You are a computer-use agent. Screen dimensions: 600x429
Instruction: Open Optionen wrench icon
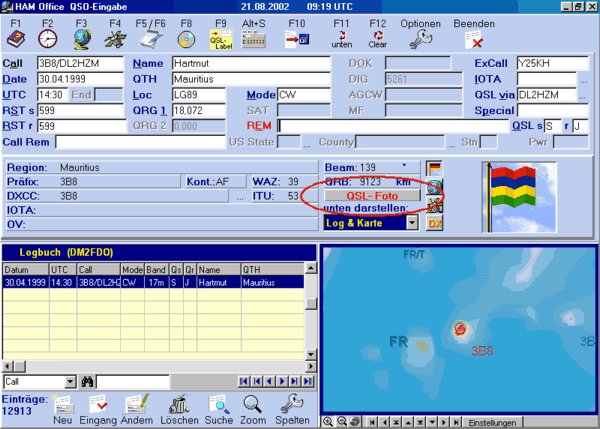420,39
